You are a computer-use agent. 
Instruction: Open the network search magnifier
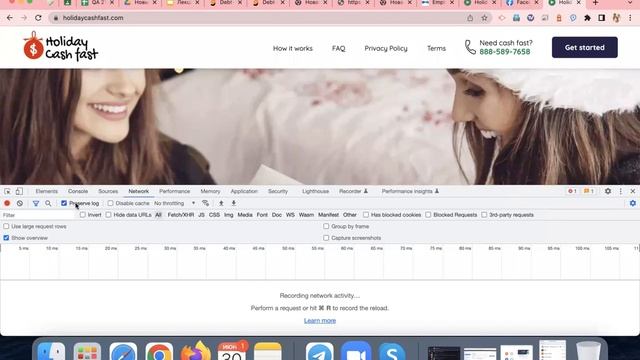[48, 203]
